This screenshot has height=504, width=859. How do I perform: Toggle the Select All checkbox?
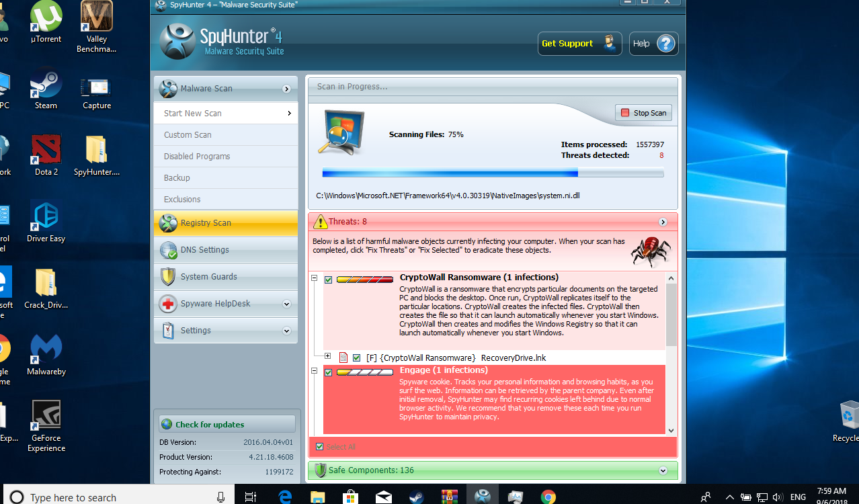point(320,446)
